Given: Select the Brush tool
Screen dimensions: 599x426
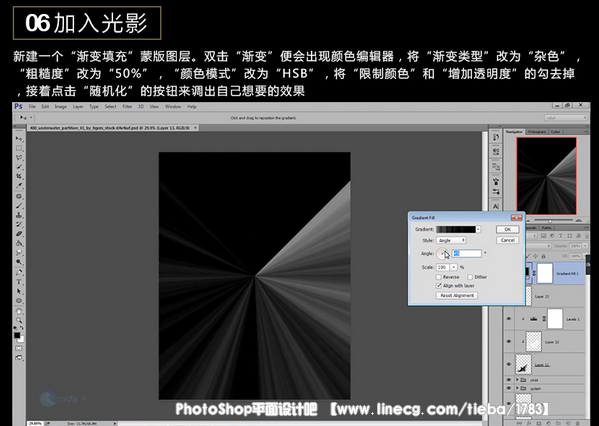Looking at the screenshot, I should (x=19, y=206).
